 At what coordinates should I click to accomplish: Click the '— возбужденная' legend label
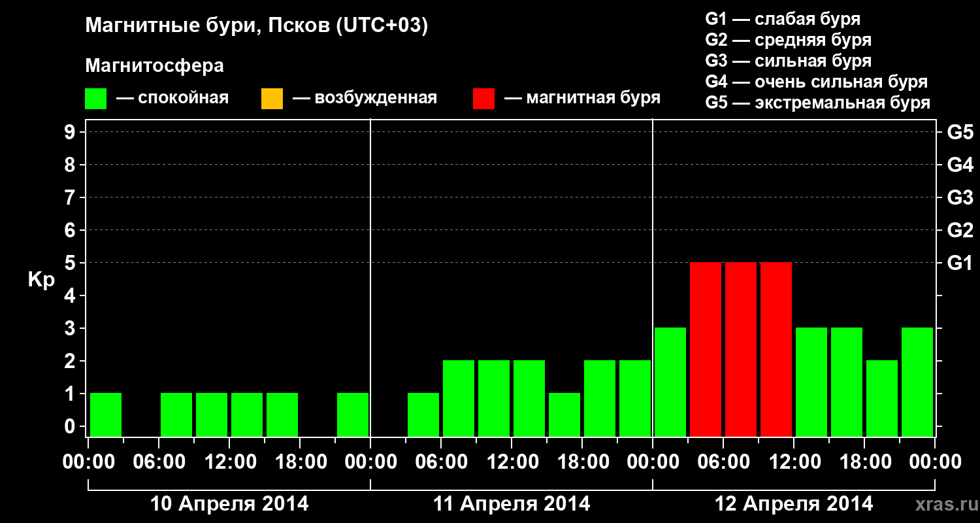365,98
